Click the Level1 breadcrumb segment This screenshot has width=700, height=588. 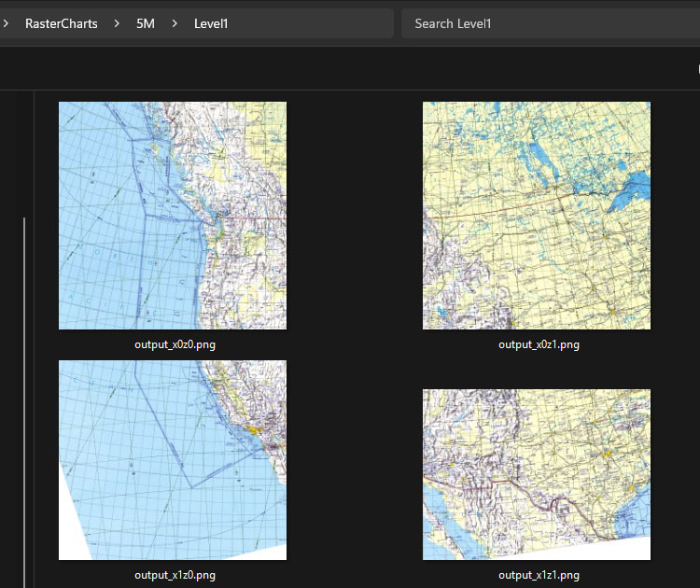[211, 23]
